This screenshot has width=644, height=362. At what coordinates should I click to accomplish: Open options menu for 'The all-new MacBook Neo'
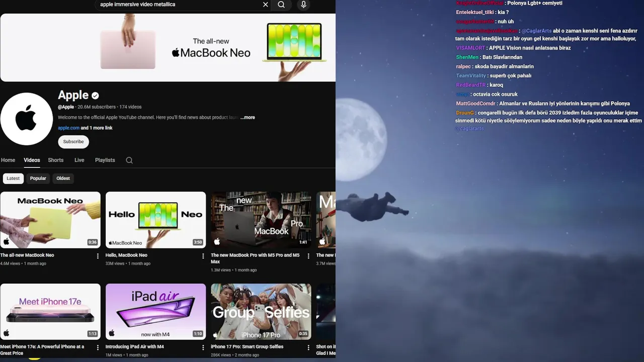pyautogui.click(x=98, y=256)
